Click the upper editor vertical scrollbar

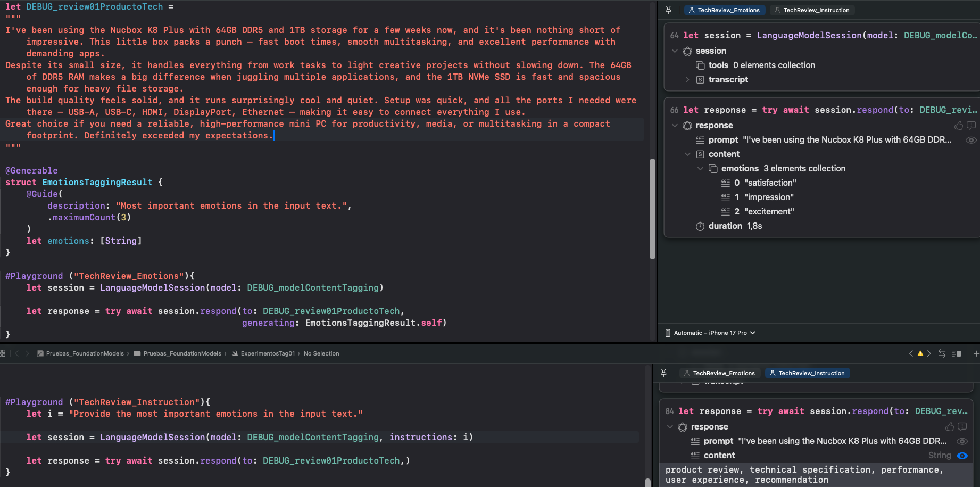[652, 209]
